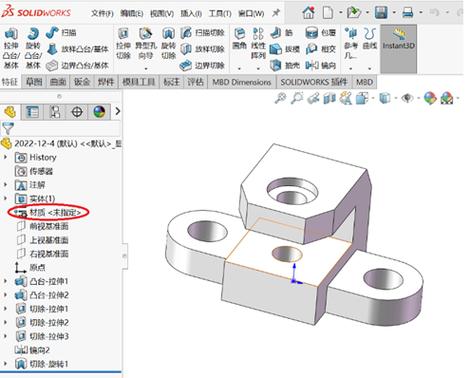Click the Save icon
Viewport: 471px width, 378px height.
(x=381, y=13)
